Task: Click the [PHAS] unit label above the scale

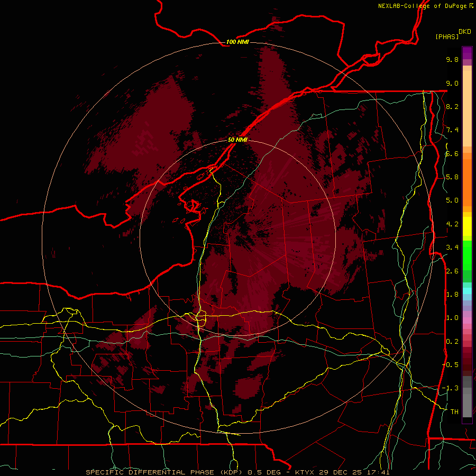Action: pyautogui.click(x=447, y=36)
